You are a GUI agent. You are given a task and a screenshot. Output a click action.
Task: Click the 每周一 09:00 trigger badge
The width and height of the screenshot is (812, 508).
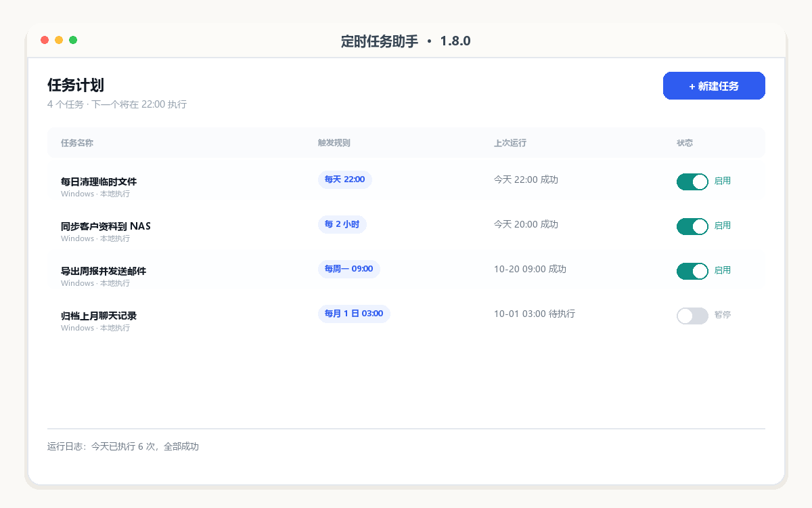point(348,269)
